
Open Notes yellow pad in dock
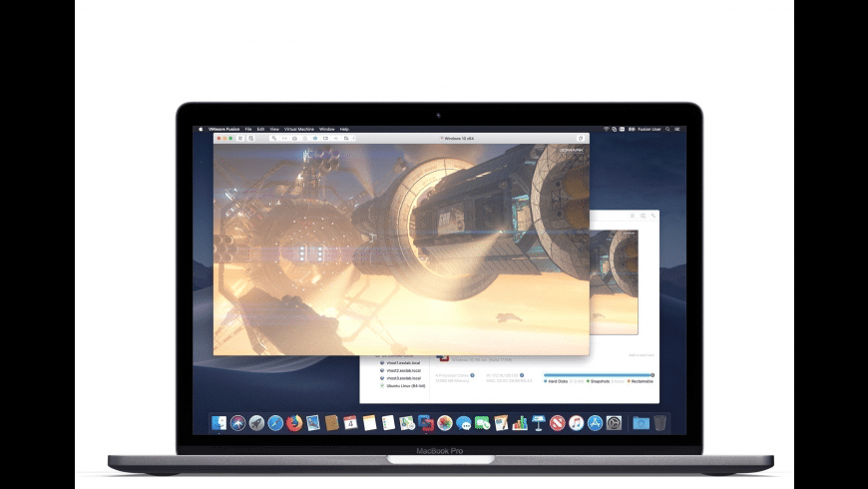370,423
